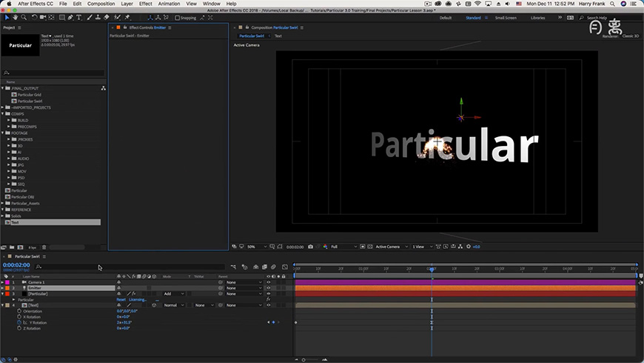
Task: Open the 50% magnification dropdown
Action: [257, 247]
